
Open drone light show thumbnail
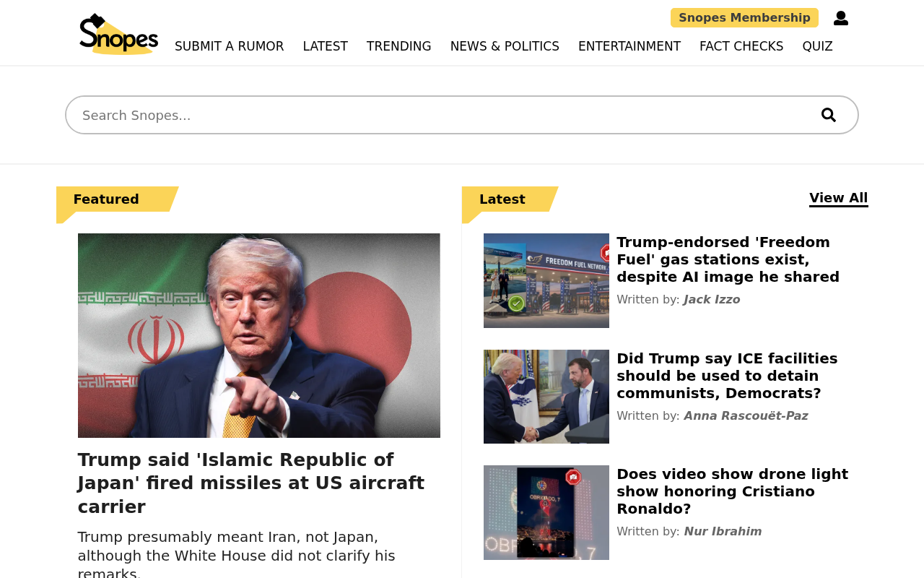click(x=546, y=512)
